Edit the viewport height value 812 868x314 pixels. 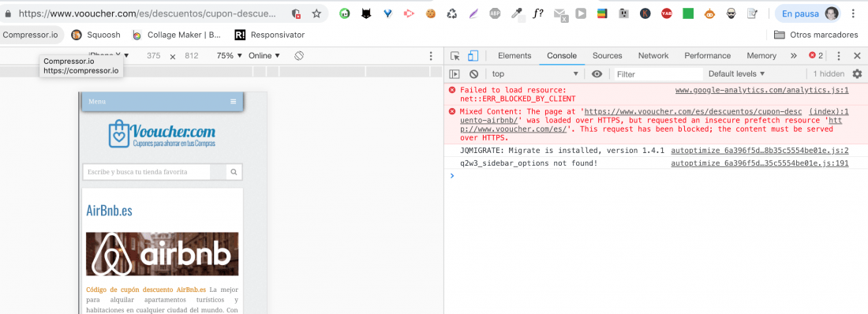point(192,56)
